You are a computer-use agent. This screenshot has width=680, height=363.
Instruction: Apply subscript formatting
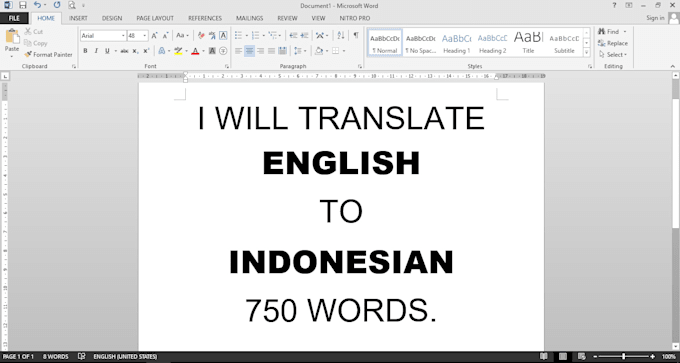pos(135,51)
